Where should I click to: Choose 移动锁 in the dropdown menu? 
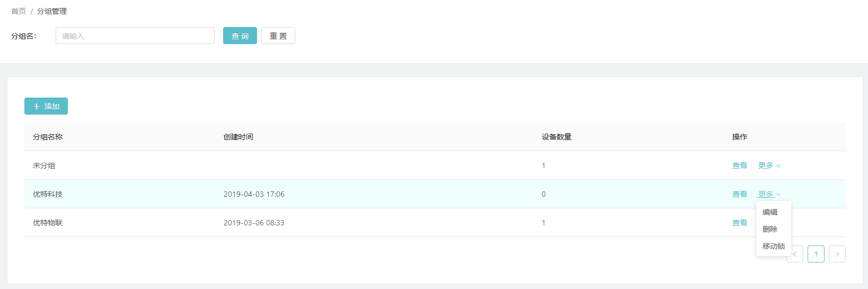(773, 246)
